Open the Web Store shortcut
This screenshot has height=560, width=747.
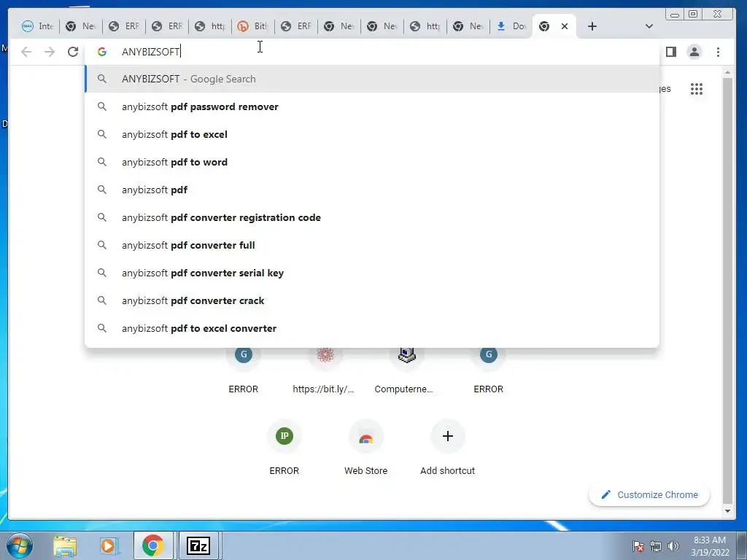tap(366, 448)
